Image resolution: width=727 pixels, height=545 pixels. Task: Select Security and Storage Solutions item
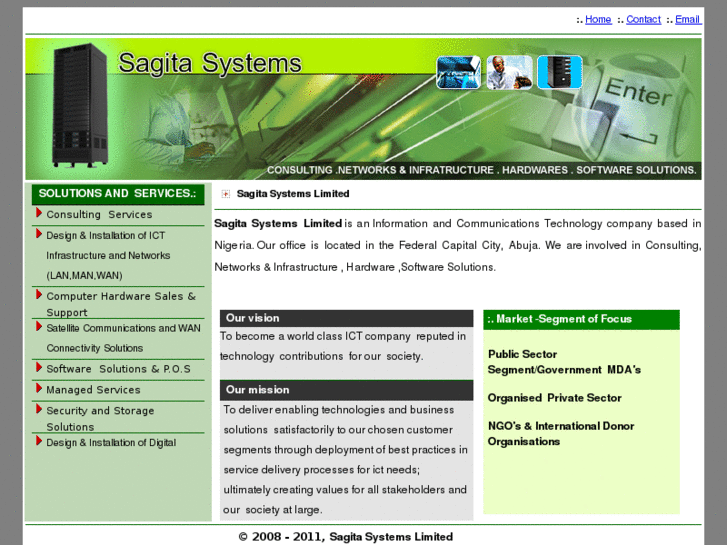coord(100,418)
